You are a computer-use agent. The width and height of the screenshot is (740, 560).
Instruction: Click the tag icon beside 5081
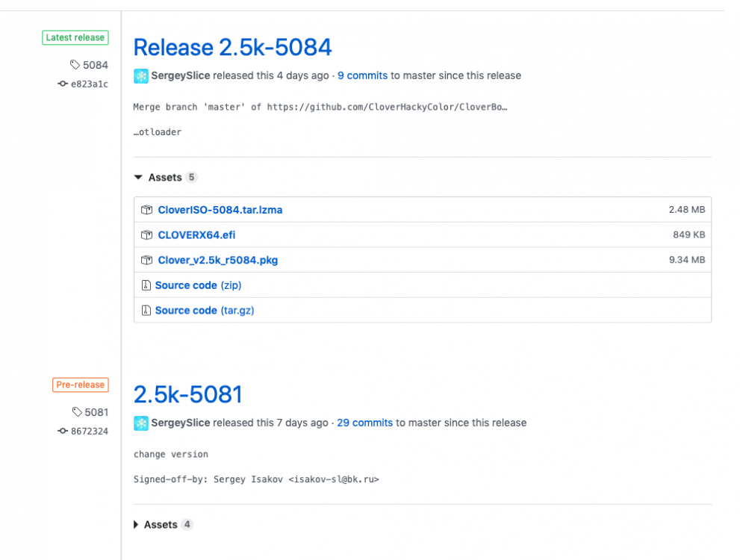pos(77,412)
